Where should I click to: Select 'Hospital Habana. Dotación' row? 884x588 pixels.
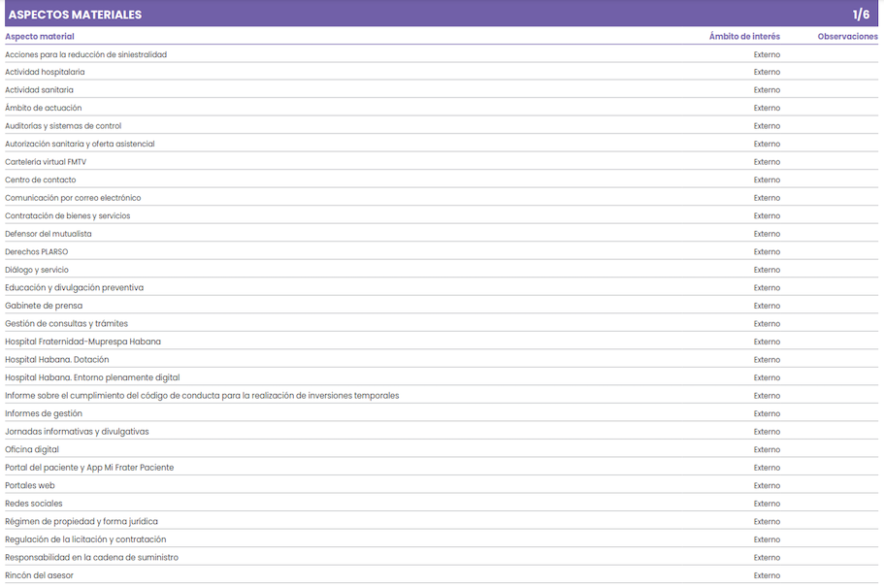pos(442,360)
